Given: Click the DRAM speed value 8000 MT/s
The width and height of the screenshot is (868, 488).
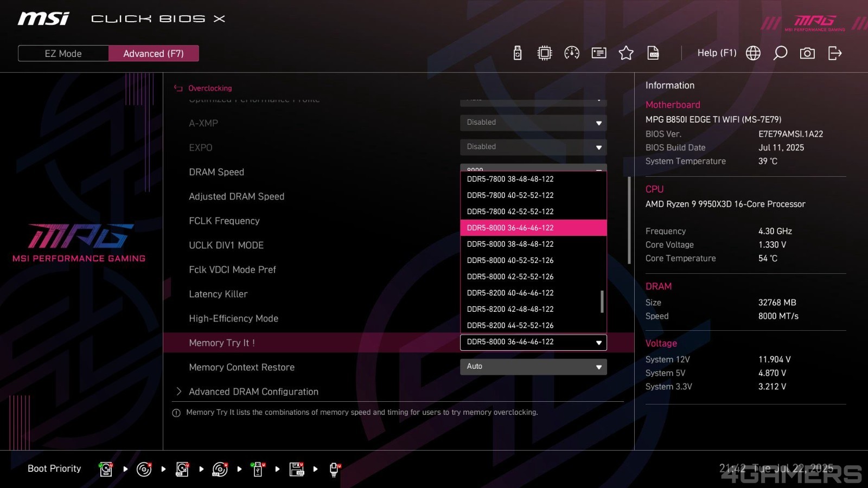Looking at the screenshot, I should [x=778, y=316].
